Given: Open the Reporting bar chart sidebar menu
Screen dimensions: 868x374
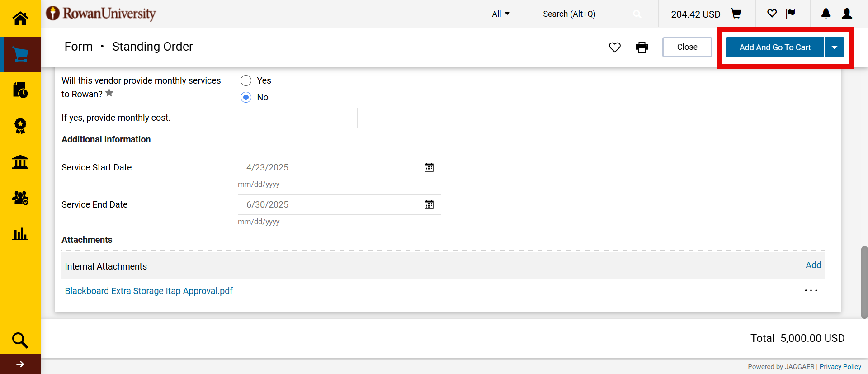Looking at the screenshot, I should pos(20,234).
